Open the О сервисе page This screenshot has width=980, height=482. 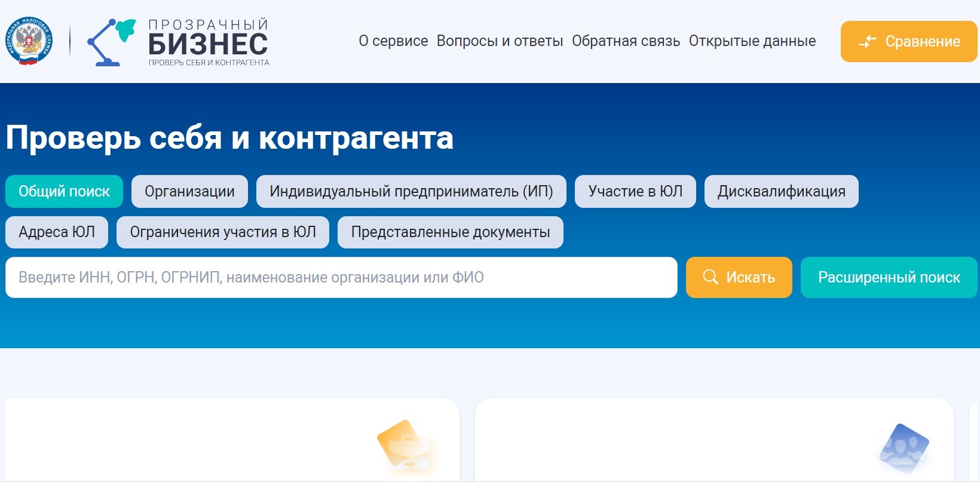(x=393, y=41)
